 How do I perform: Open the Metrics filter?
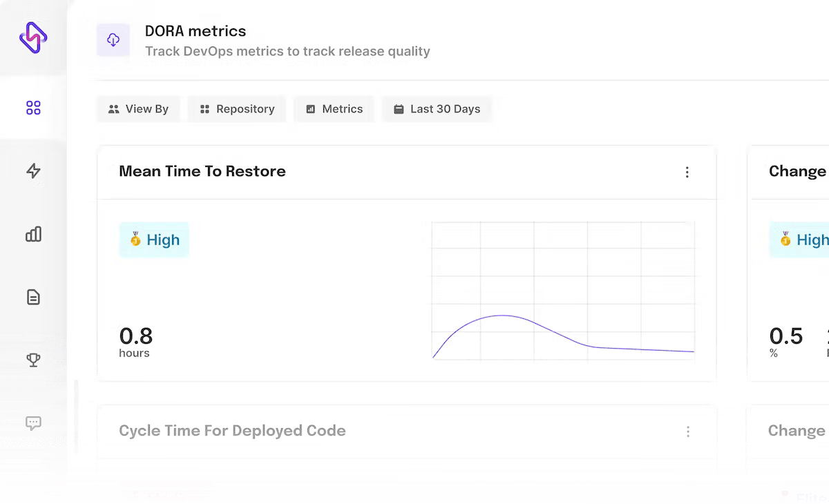click(x=334, y=108)
